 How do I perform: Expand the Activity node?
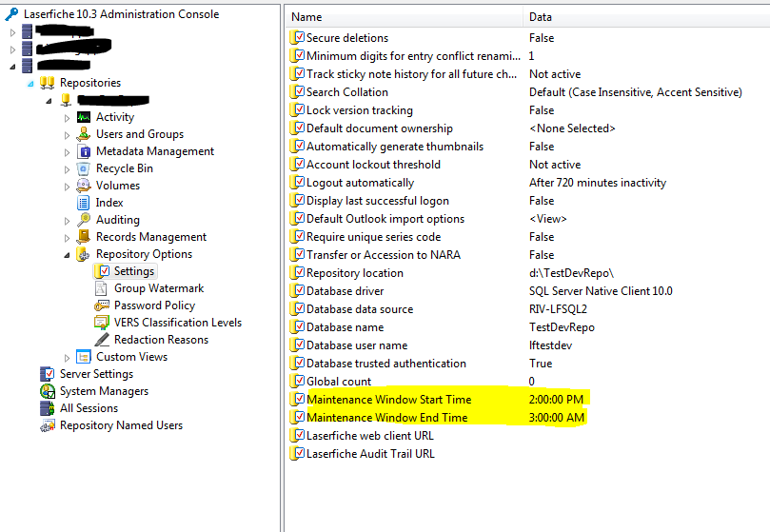coord(67,118)
